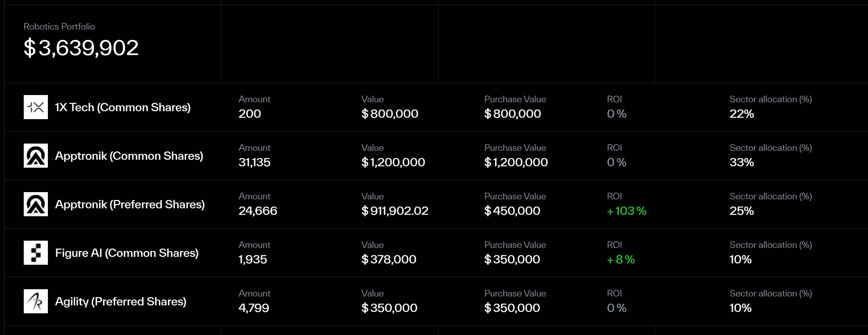Viewport: 868px width, 335px height.
Task: Click the Robotics Portfolio heading
Action: point(59,27)
